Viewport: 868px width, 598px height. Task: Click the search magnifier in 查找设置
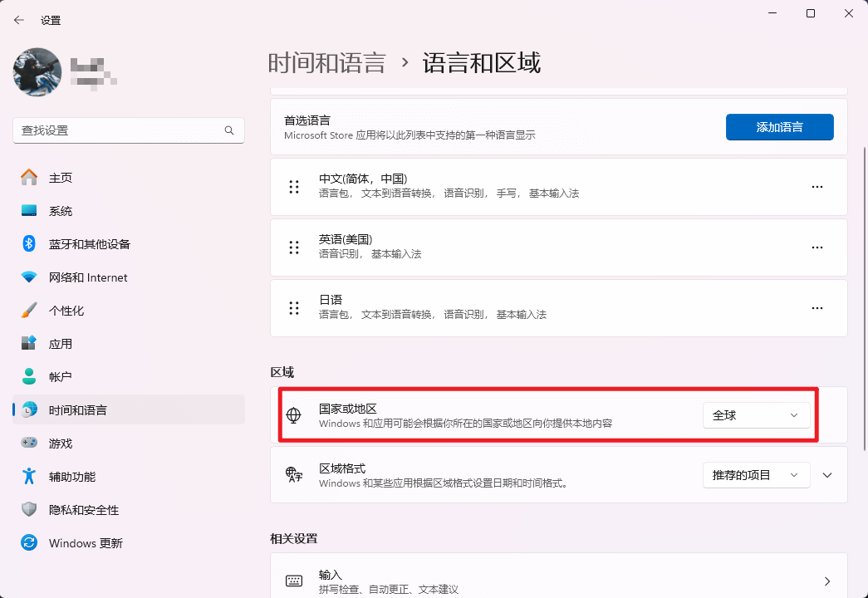coord(229,130)
